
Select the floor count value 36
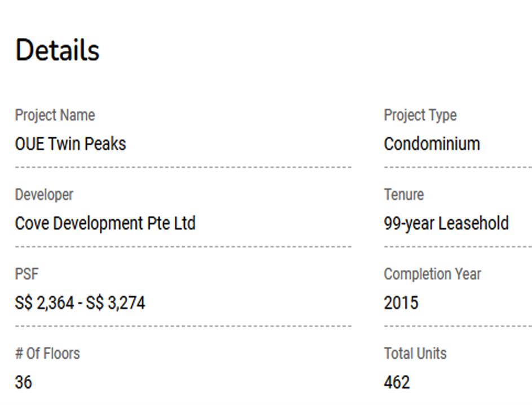click(24, 382)
